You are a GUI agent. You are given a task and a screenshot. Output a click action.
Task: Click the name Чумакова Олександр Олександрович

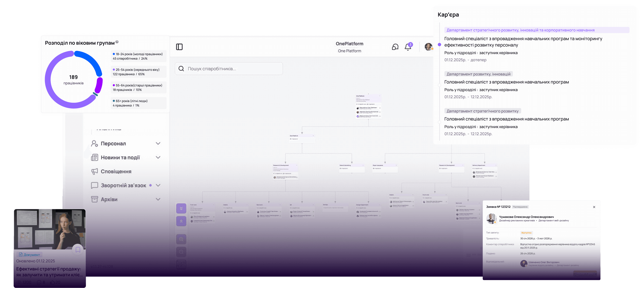pos(526,217)
